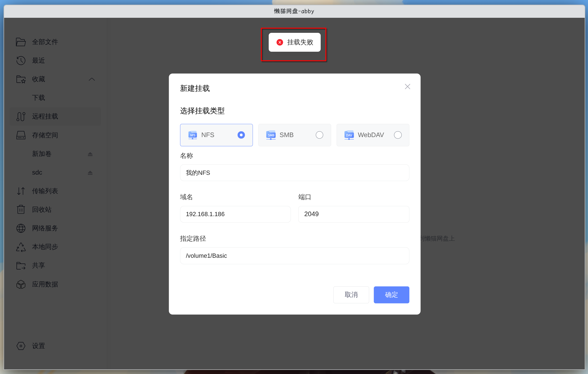Viewport: 588px width, 374px height.
Task: Click the WebDAV folder icon
Action: pyautogui.click(x=349, y=135)
